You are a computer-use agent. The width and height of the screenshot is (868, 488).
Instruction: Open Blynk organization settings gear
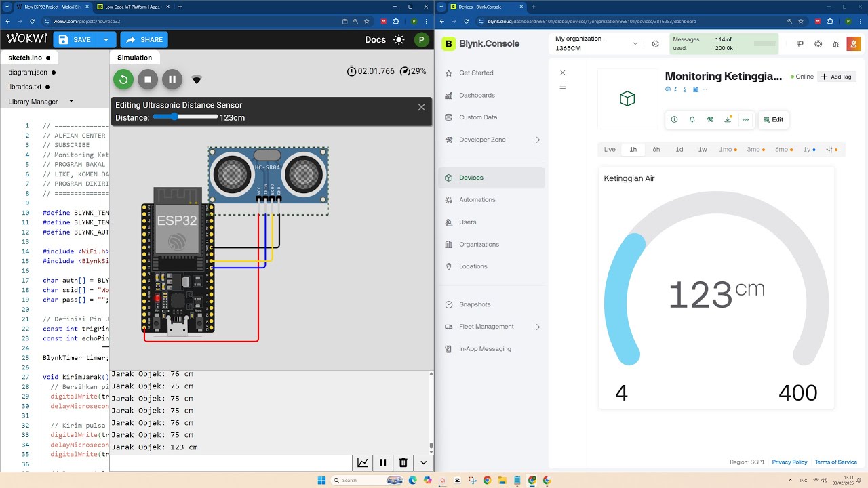(655, 44)
